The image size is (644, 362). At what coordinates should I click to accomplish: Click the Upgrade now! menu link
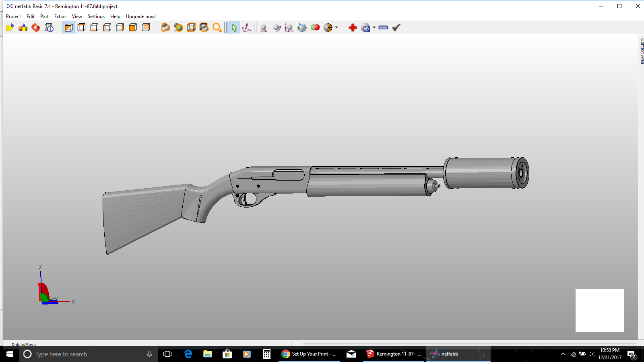141,16
